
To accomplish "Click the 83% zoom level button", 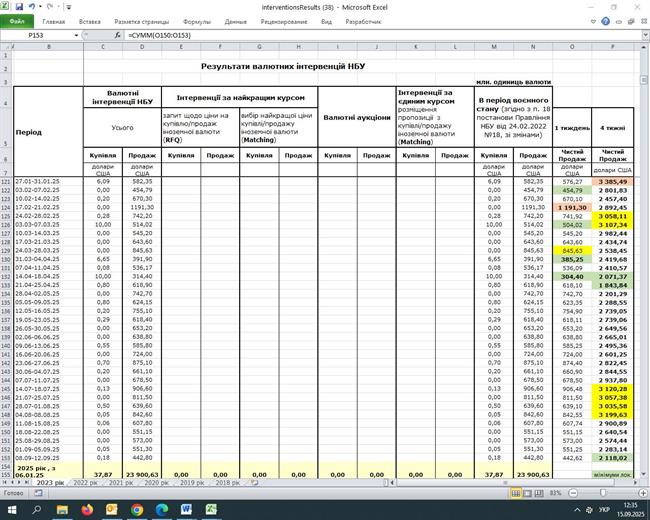I will pyautogui.click(x=555, y=493).
